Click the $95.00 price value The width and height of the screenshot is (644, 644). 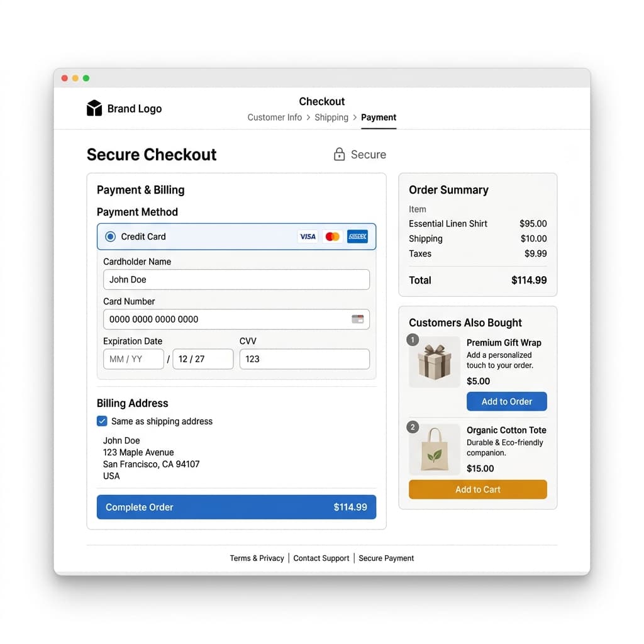pyautogui.click(x=533, y=223)
